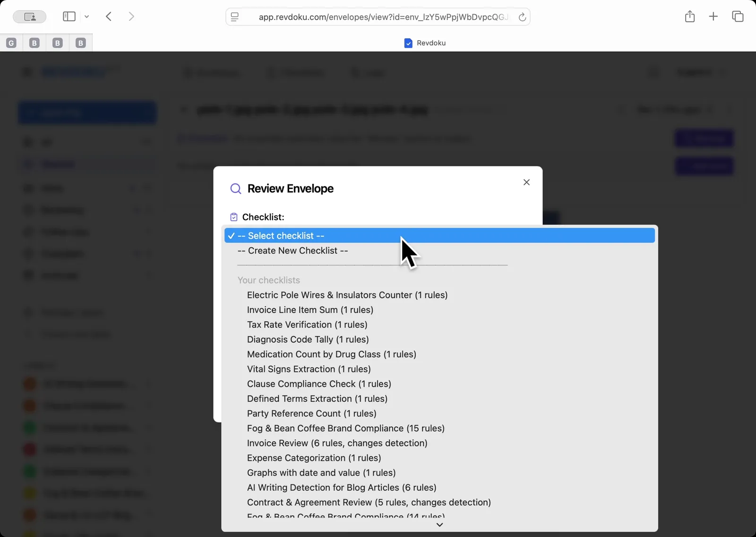Share the current page
The image size is (756, 537).
coord(690,16)
